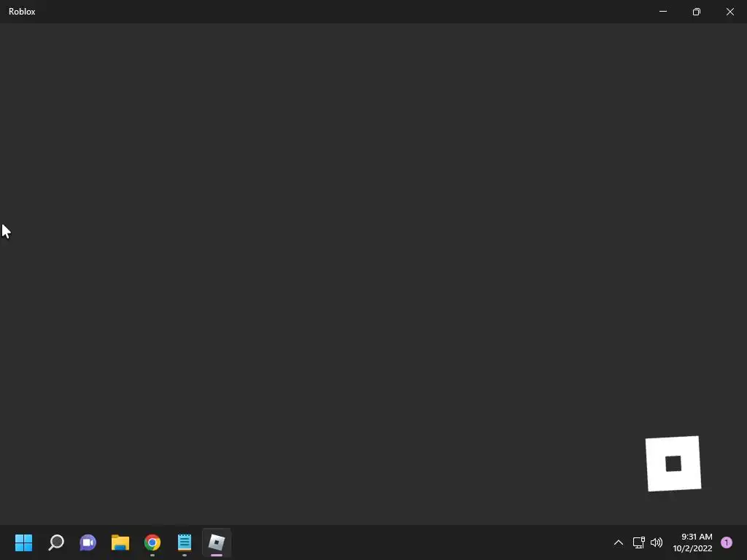Open the Windows Start menu
747x560 pixels.
pyautogui.click(x=23, y=542)
